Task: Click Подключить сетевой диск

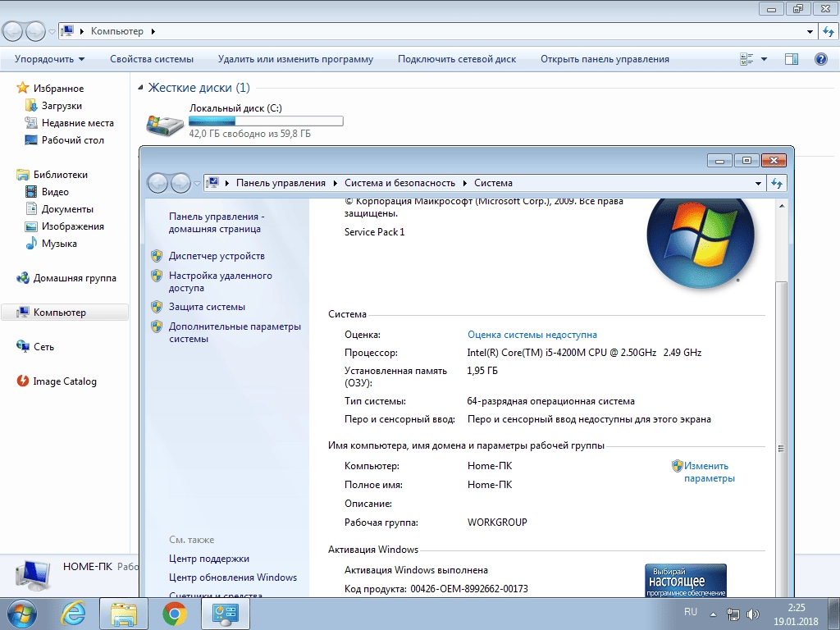Action: 456,59
